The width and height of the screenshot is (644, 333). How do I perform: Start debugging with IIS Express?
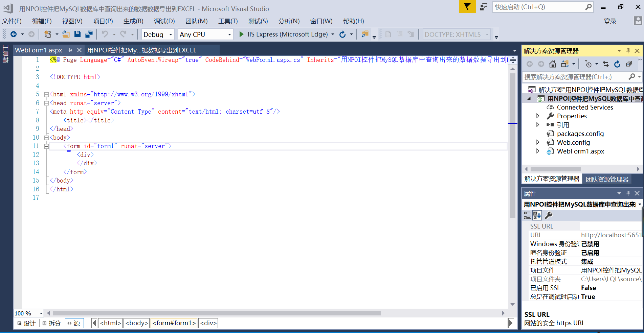tap(241, 34)
